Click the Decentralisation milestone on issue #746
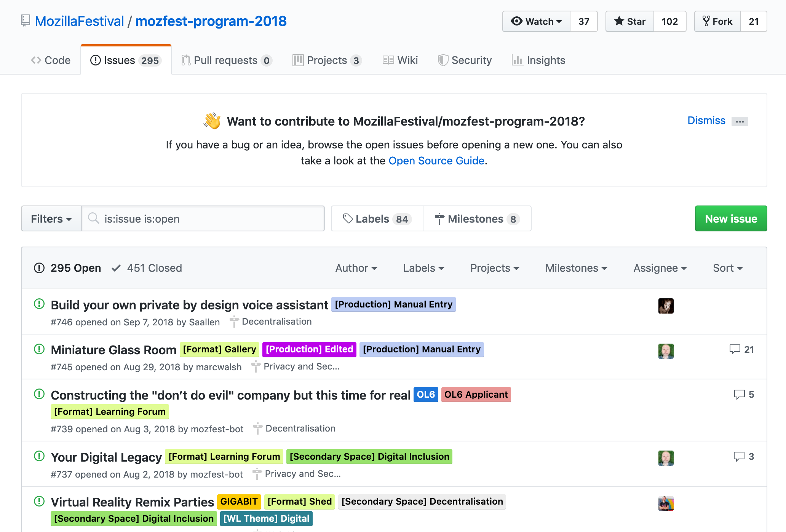The image size is (786, 532). (271, 322)
